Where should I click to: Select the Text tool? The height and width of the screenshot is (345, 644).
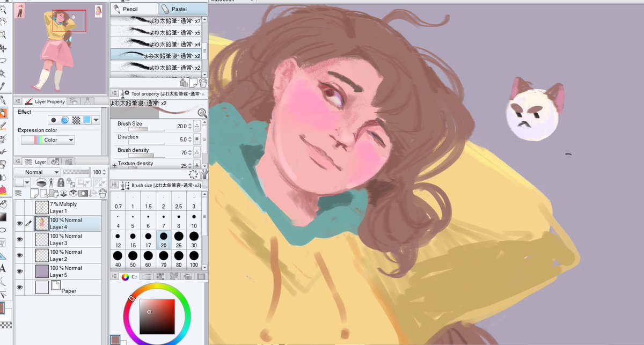(3, 268)
